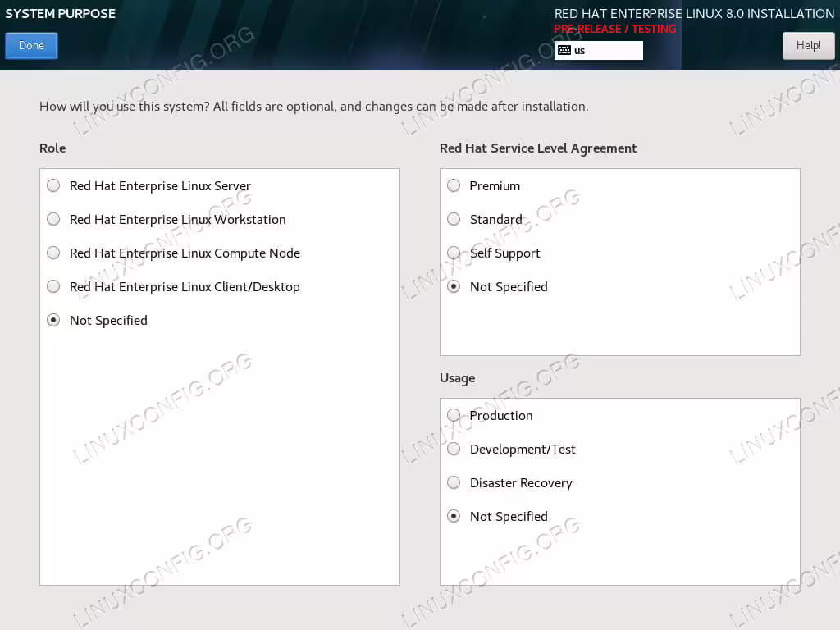Click RED HAT ENTERPRISE LINUX 8.0 INSTALLATION text
The image size is (840, 630).
click(x=694, y=13)
